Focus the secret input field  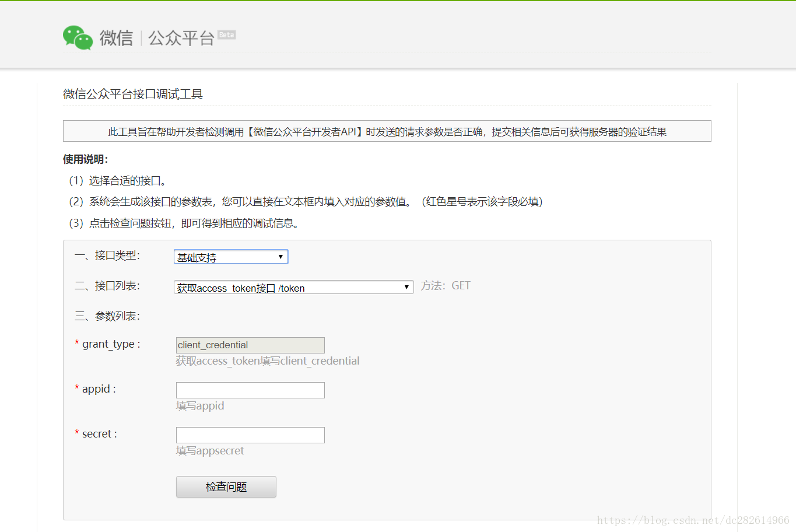(x=250, y=435)
